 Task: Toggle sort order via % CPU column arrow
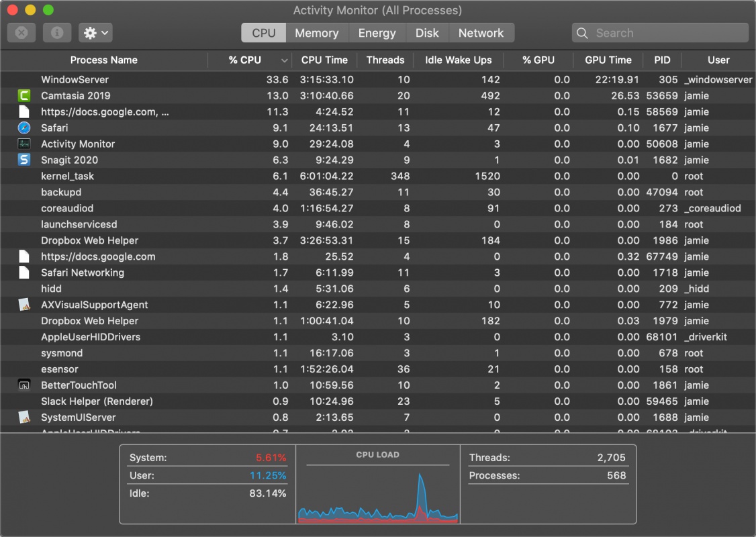285,60
